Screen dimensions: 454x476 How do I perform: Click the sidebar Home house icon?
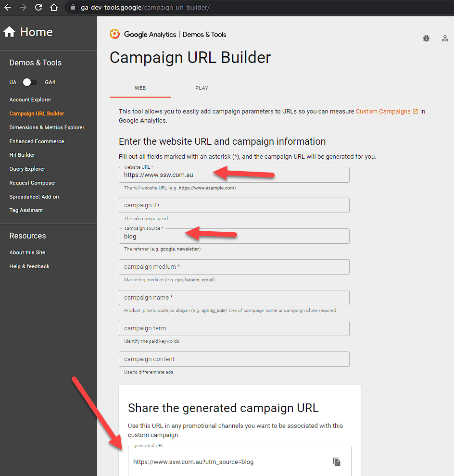pos(9,32)
